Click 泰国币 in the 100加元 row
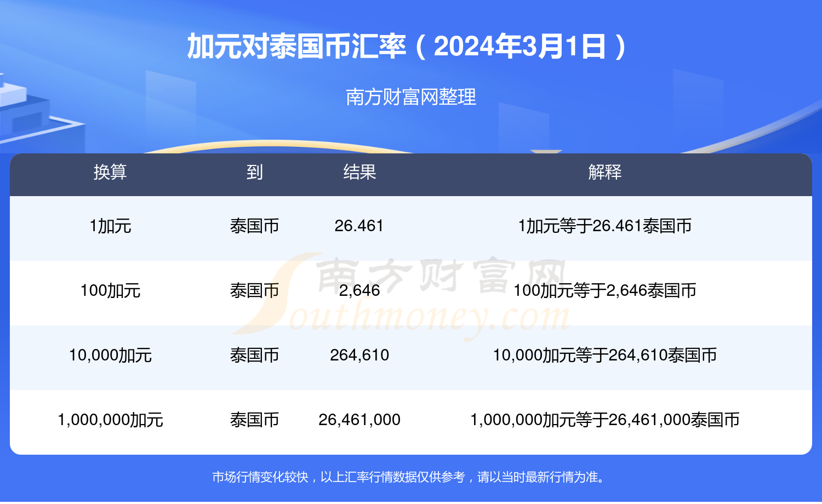 [x=254, y=290]
